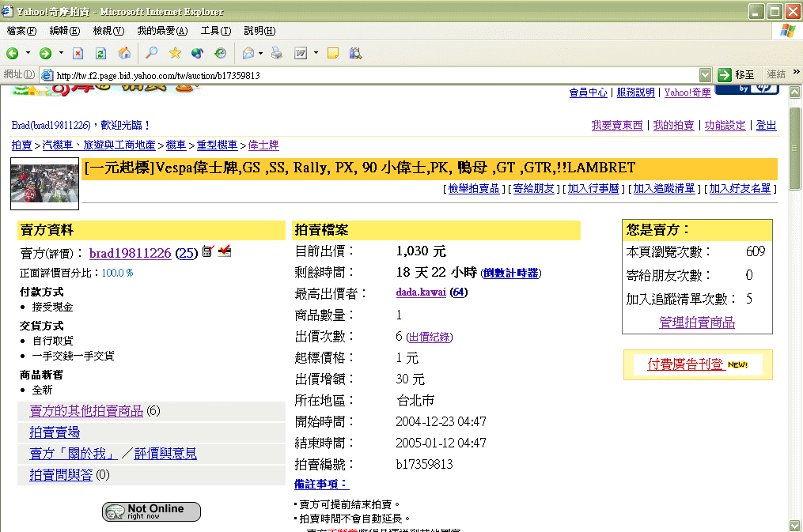Click the 付費廣告刊登 button

click(685, 364)
